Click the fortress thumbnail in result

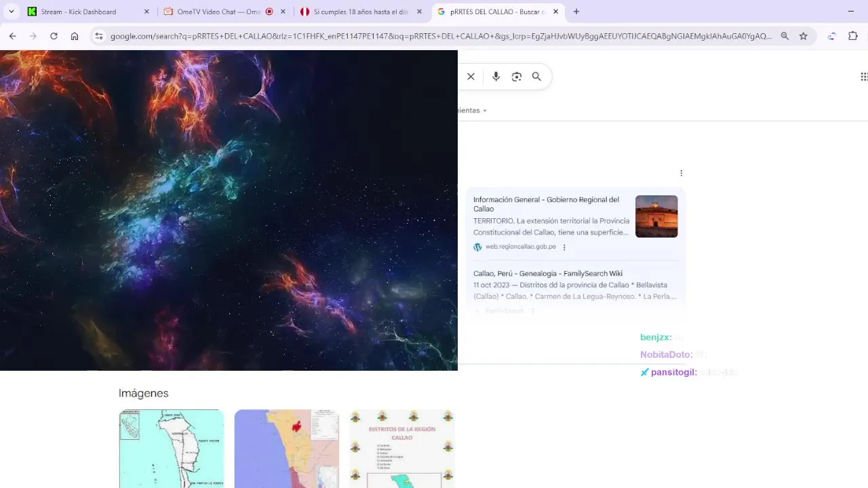656,216
